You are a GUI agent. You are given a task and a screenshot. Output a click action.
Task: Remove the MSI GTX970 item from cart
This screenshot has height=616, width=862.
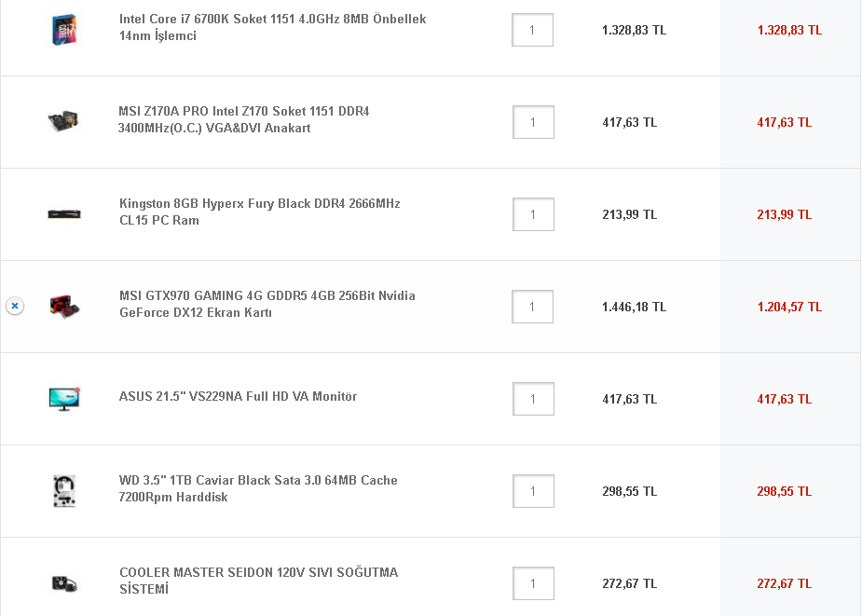pos(15,306)
